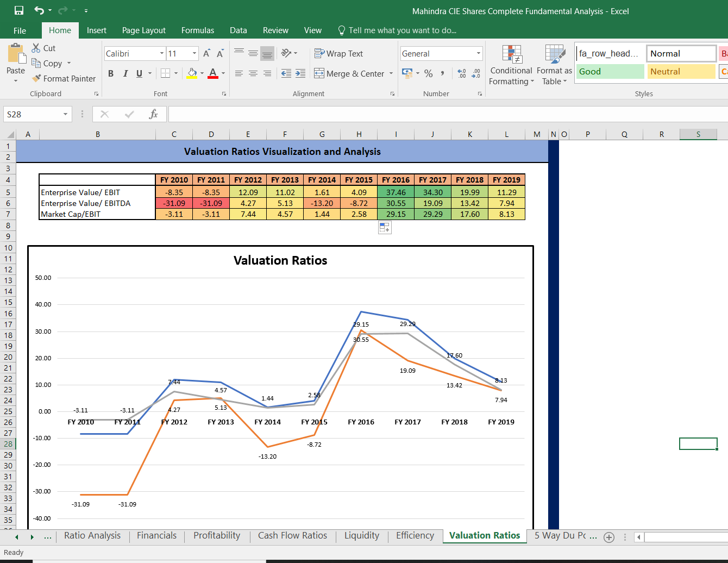
Task: Align text to middle vertically
Action: [253, 53]
